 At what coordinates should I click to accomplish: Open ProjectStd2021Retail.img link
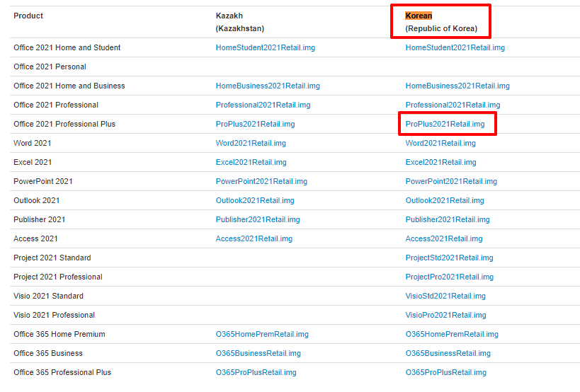450,258
